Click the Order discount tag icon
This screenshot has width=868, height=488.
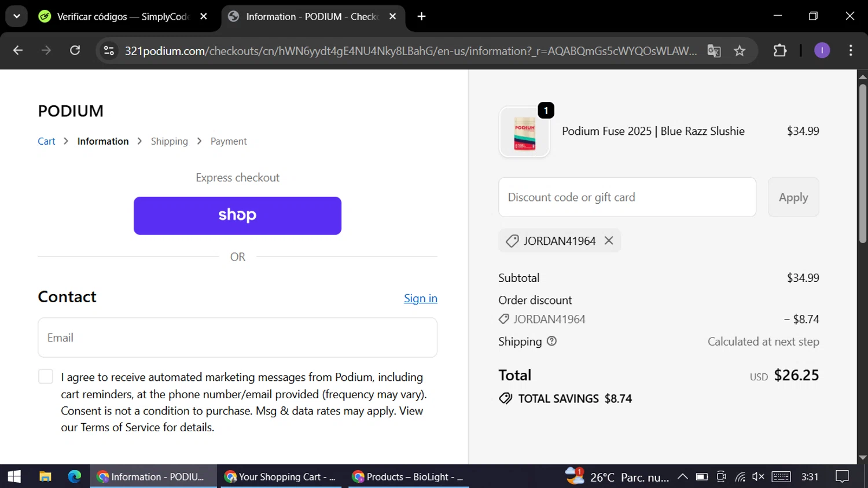click(x=504, y=319)
